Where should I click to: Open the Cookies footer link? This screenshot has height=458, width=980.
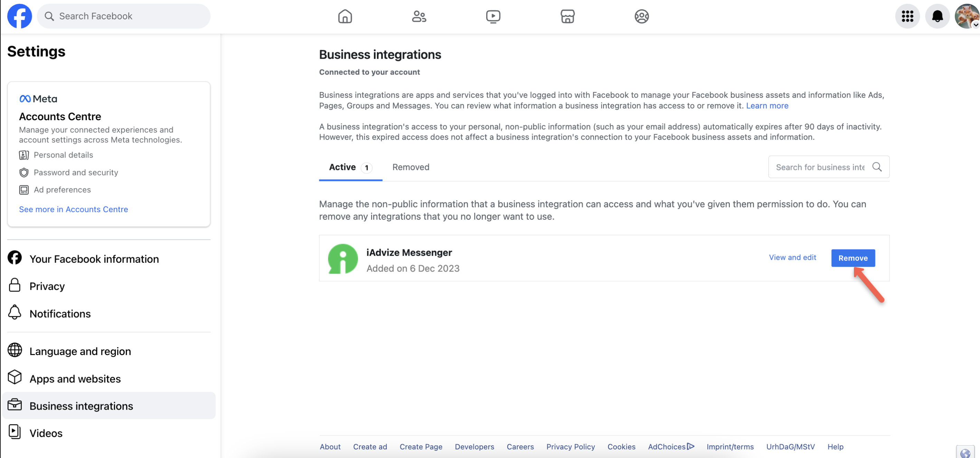[621, 447]
